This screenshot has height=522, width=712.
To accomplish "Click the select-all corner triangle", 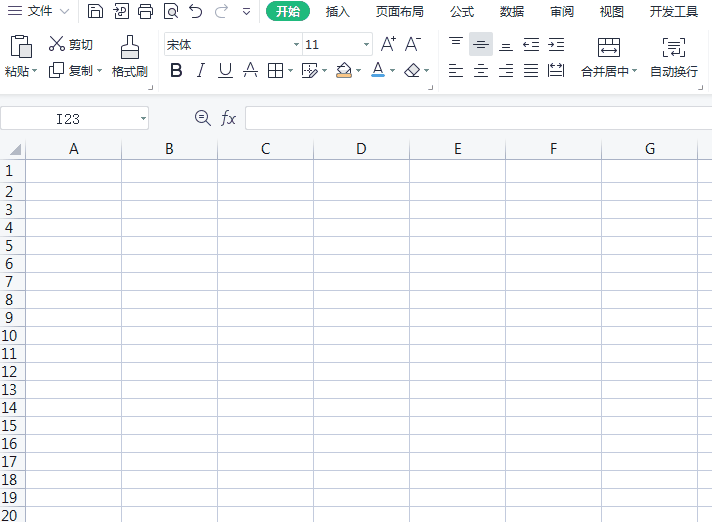I will coord(15,149).
